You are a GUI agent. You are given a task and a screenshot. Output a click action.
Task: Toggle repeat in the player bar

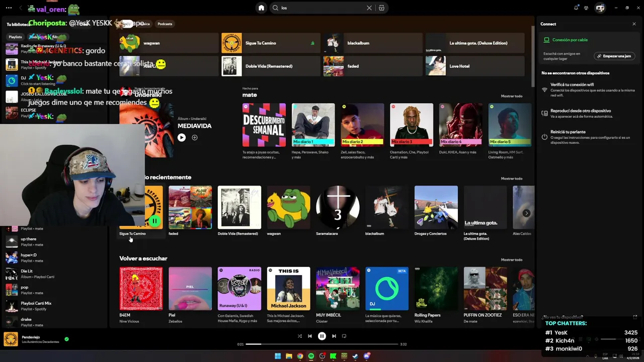[344, 336]
